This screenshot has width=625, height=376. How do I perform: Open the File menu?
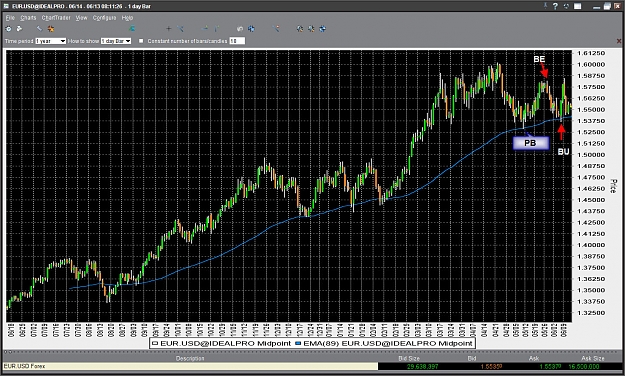tap(10, 18)
